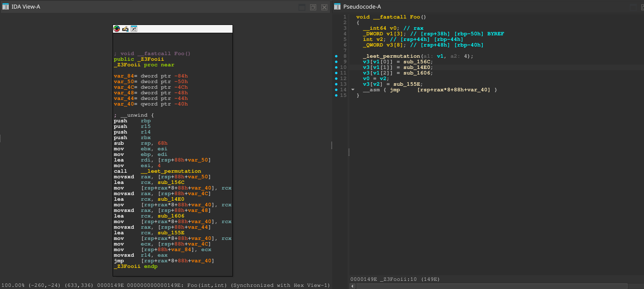Select 'sub rsp, 68h' instruction
Image resolution: width=644 pixels, height=289 pixels.
click(x=141, y=143)
